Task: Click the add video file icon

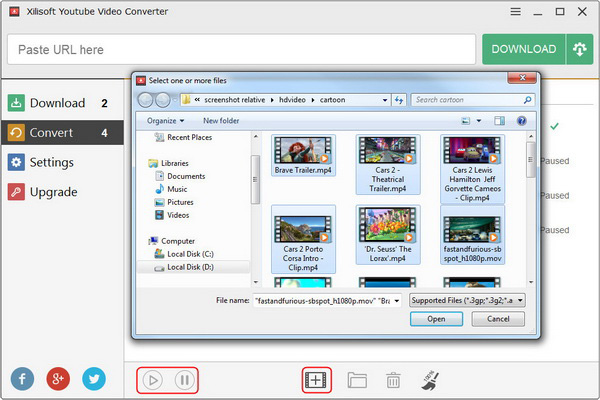Action: coord(316,380)
